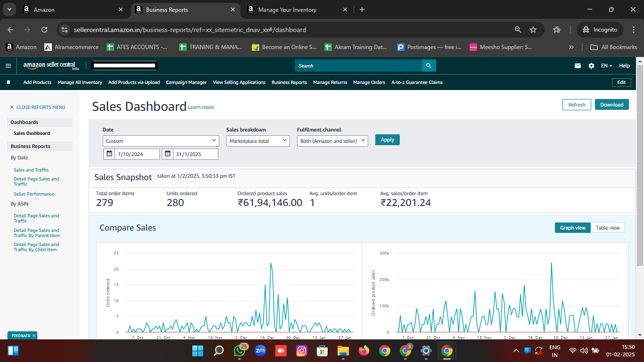
Task: Open the Fulfilment channel dropdown
Action: tap(332, 141)
